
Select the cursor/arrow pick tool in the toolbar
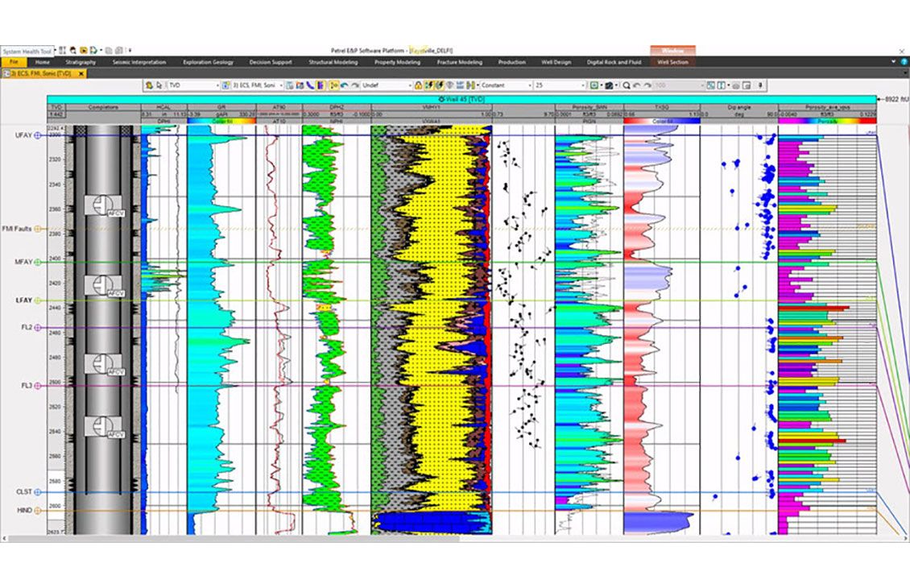[x=159, y=85]
